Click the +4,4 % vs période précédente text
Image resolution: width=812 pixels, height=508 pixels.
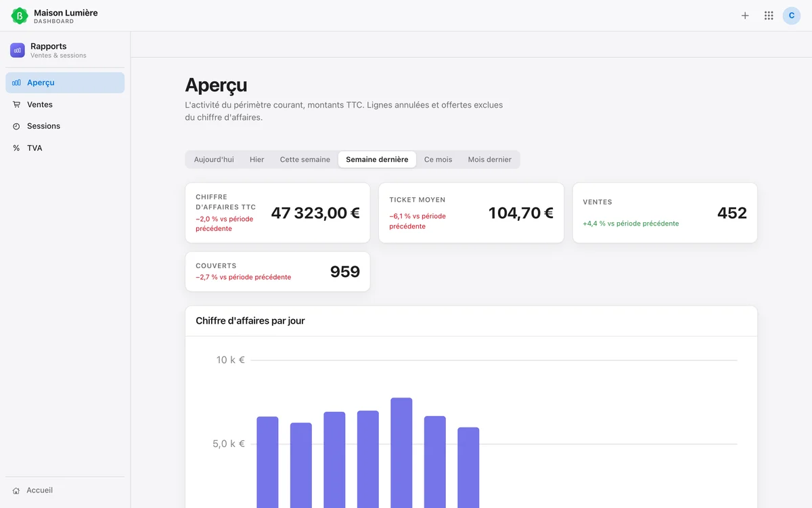(x=631, y=224)
